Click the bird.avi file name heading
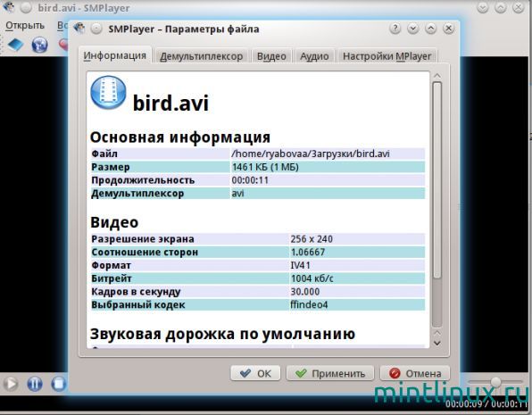This screenshot has height=415, width=532. click(x=170, y=103)
